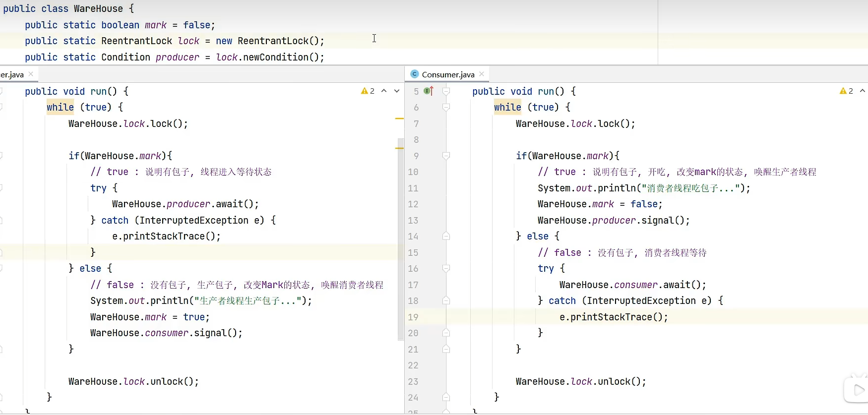Click the warning icon in the left editor
Image resolution: width=868 pixels, height=415 pixels.
point(365,91)
